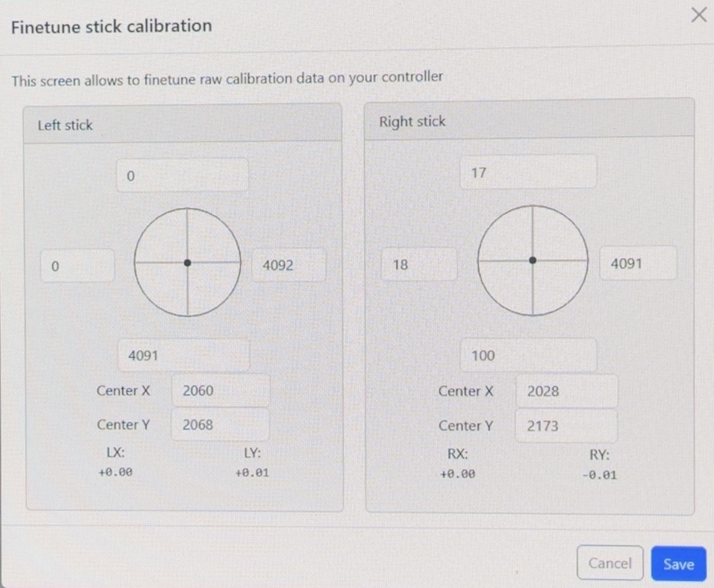714x588 pixels.
Task: Click the left stick position circle
Action: tap(187, 263)
